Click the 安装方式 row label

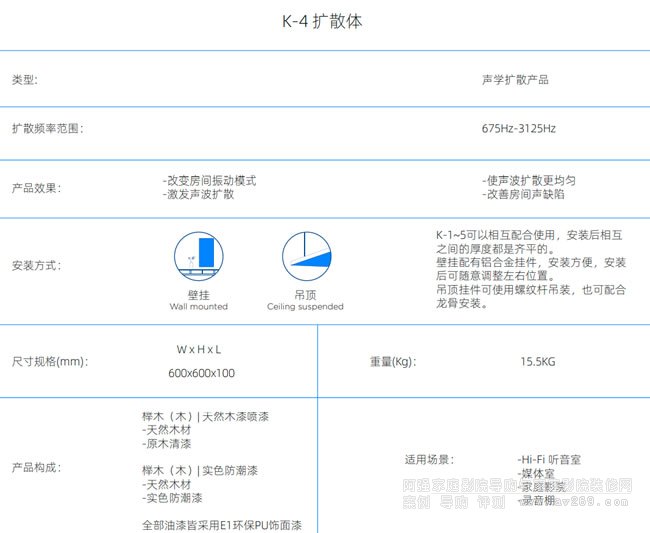36,266
